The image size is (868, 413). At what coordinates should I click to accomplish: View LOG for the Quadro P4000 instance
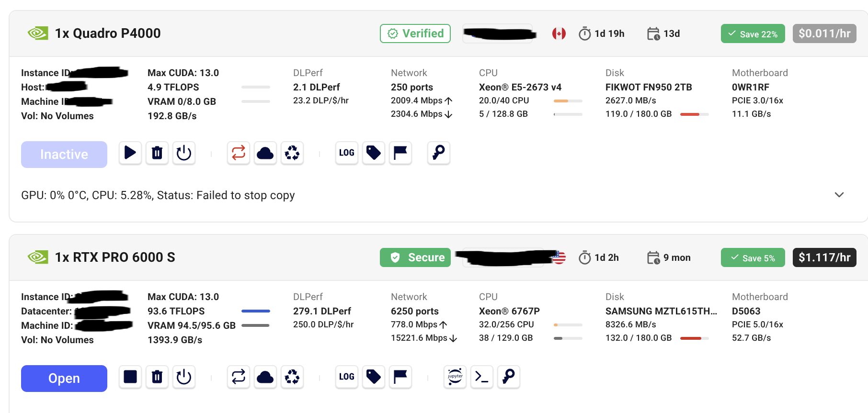(347, 153)
